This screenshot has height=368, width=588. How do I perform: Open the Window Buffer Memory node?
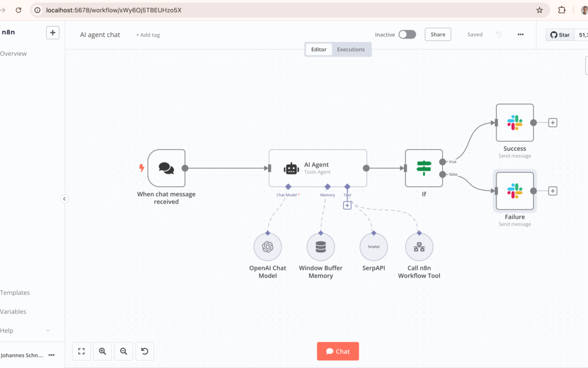coord(321,247)
